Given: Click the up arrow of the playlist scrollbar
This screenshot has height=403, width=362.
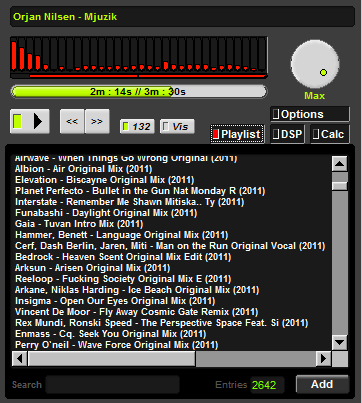Looking at the screenshot, I should tap(340, 164).
